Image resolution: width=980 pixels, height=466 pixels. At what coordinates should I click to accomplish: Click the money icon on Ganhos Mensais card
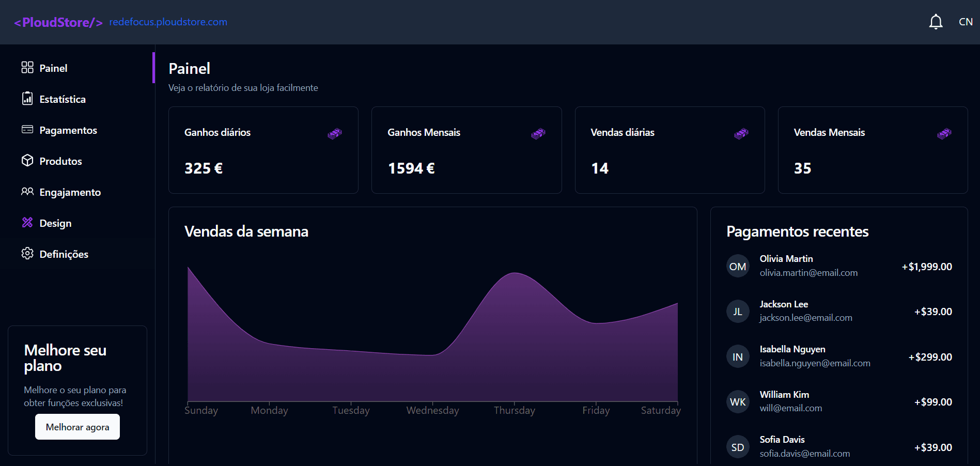tap(538, 134)
